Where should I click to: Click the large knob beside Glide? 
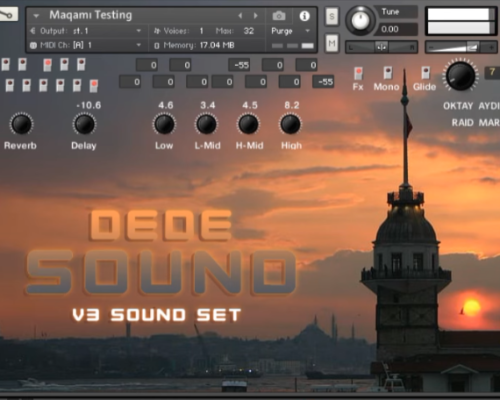click(461, 76)
